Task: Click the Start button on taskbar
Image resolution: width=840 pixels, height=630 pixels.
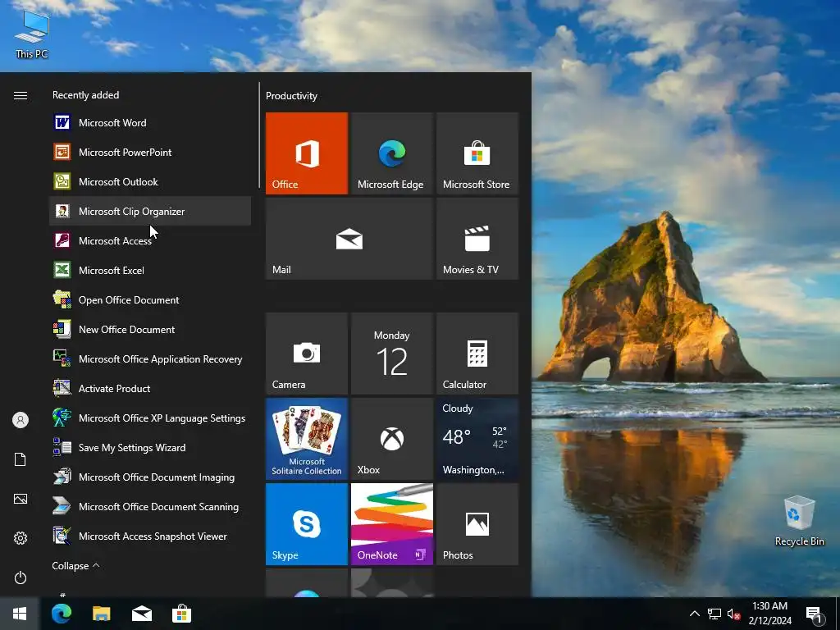Action: point(20,614)
